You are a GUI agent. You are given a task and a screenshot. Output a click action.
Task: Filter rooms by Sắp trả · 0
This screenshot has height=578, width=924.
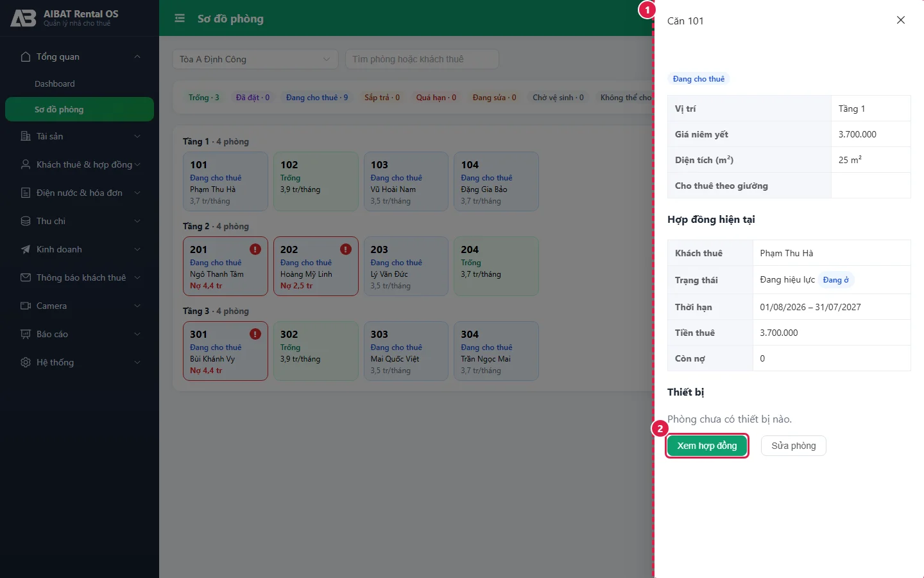382,98
